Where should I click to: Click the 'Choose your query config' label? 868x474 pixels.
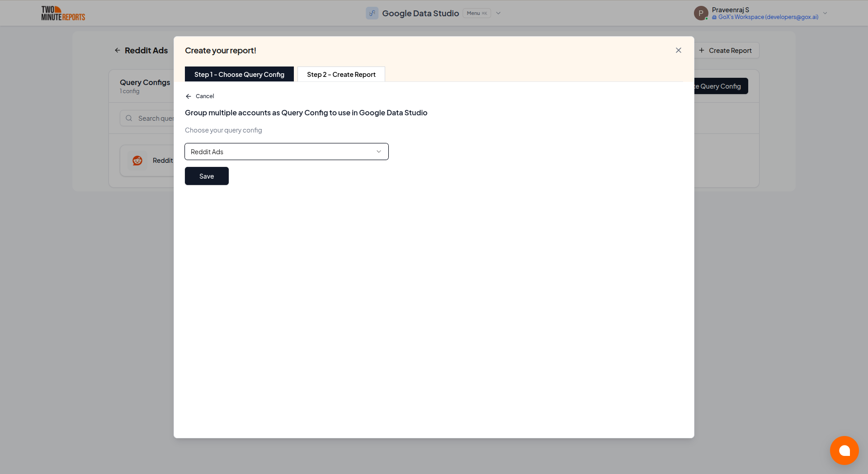pyautogui.click(x=223, y=130)
